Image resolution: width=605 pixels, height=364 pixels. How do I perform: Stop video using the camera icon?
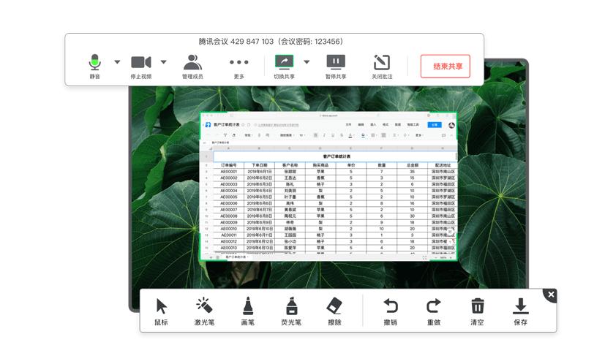141,63
